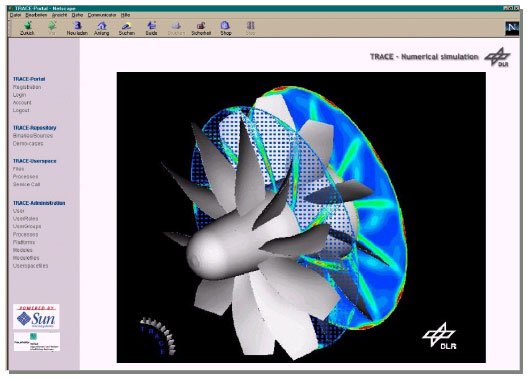Open the Bearbeiten menu
The image size is (529, 379).
point(36,15)
